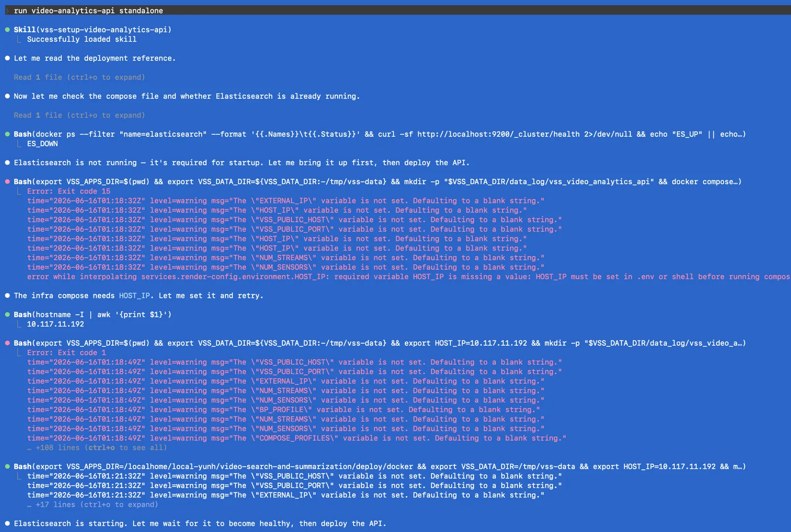Screen dimensions: 791x532
Task: Click white bullet beside 'Now let me check'
Action: click(7, 96)
